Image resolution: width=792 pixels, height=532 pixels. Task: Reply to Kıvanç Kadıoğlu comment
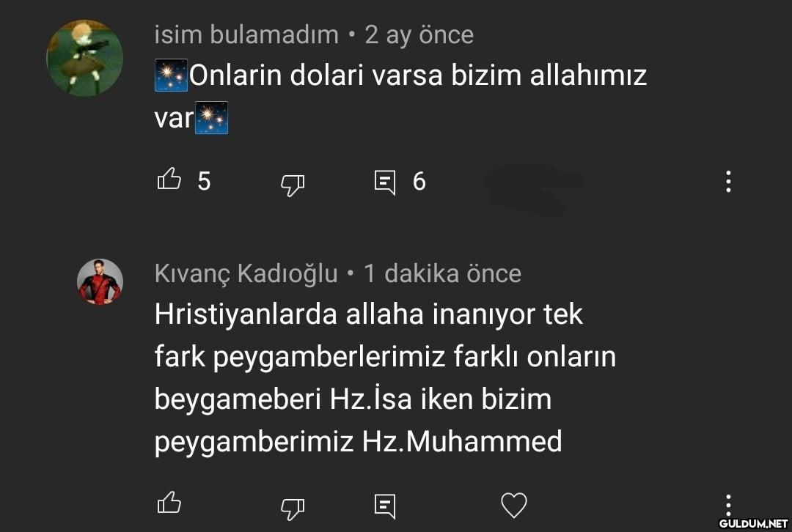(385, 506)
